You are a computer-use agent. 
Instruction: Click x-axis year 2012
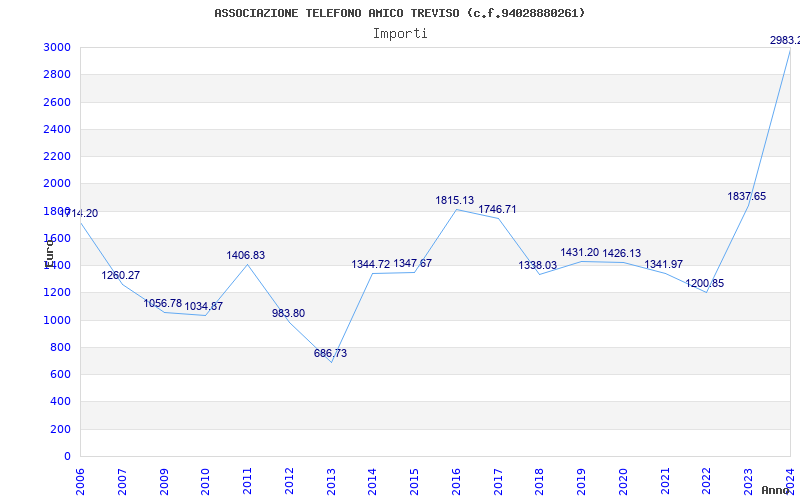coord(289,482)
